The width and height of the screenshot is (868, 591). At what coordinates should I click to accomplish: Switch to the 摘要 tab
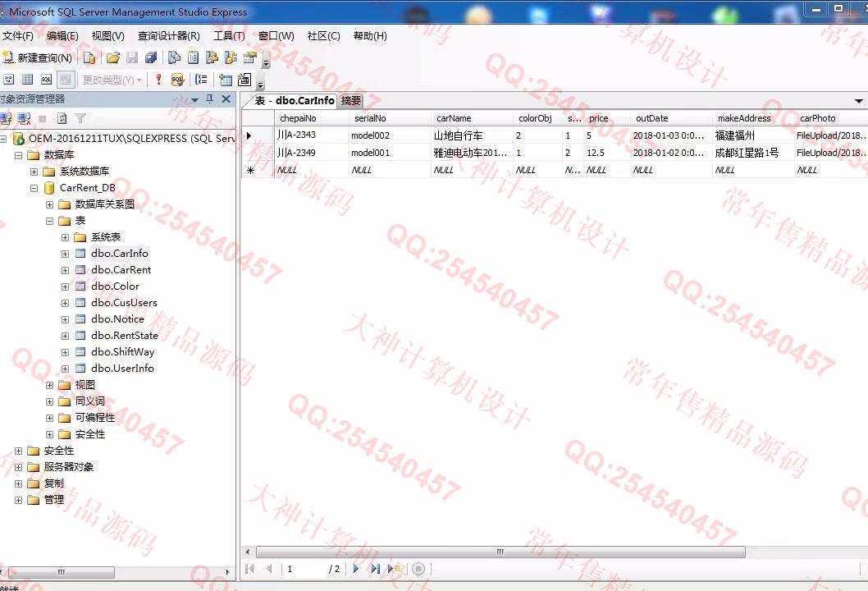pos(351,101)
